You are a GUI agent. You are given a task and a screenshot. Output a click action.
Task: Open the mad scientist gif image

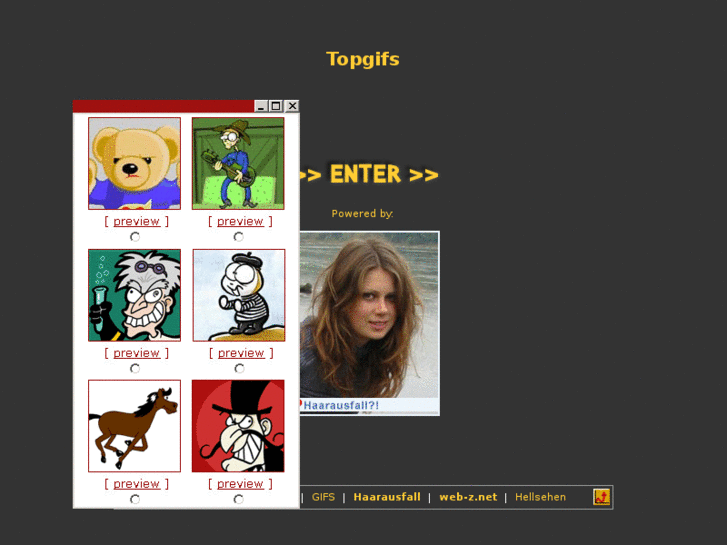coord(134,295)
